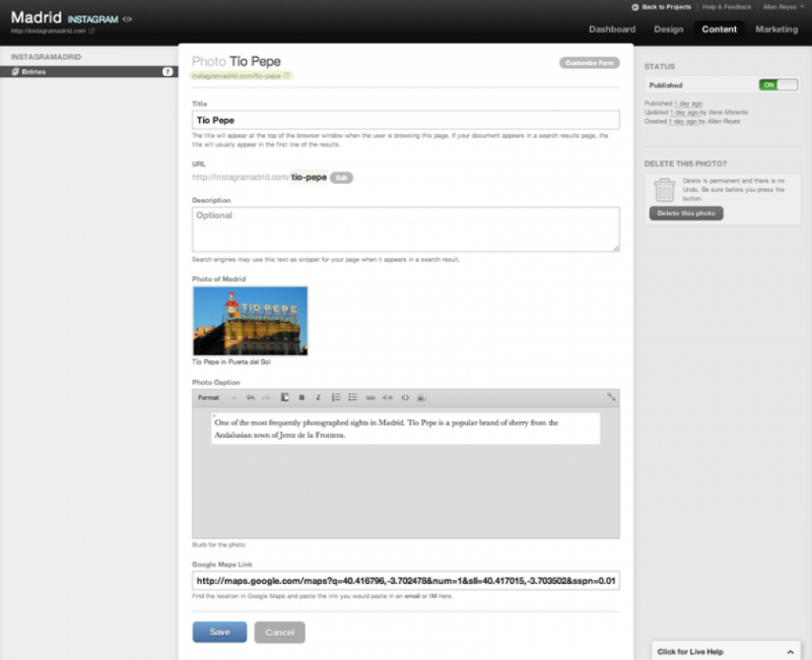Click the Delete this photo button
Image resolution: width=812 pixels, height=660 pixels.
click(x=686, y=213)
